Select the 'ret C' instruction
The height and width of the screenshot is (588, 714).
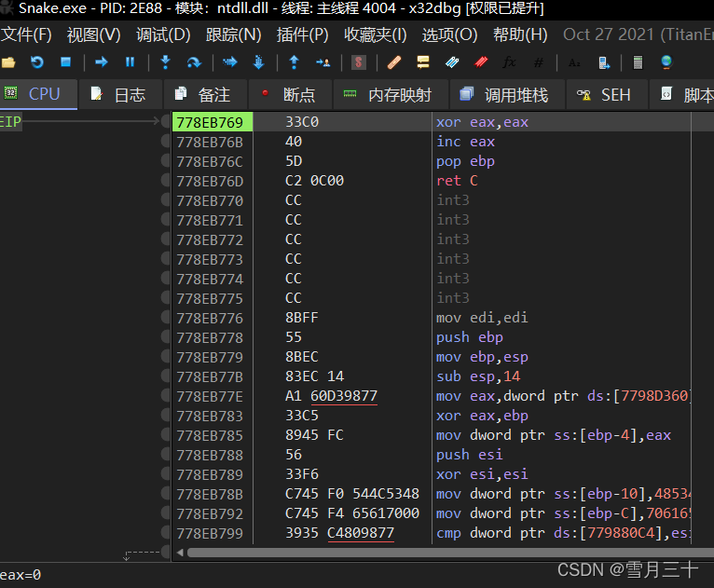click(x=457, y=181)
